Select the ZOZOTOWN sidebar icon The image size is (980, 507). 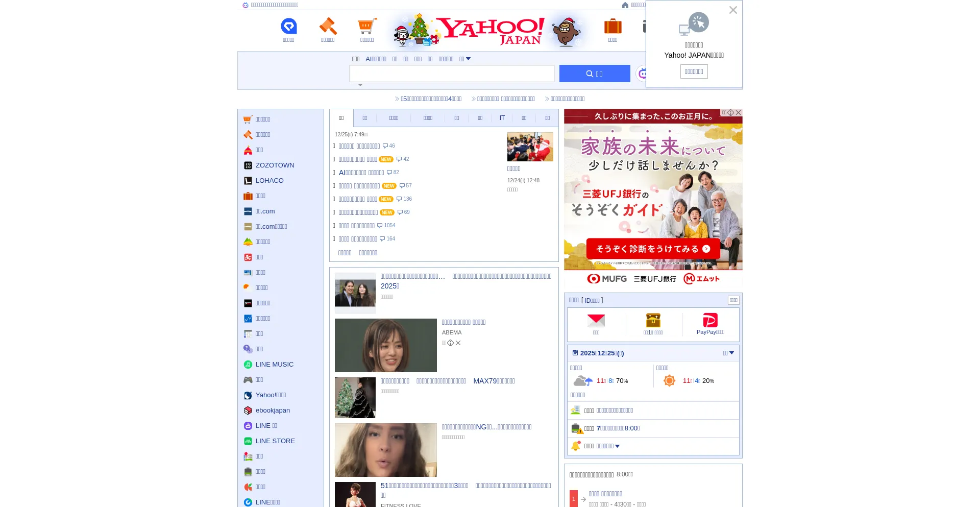[248, 165]
